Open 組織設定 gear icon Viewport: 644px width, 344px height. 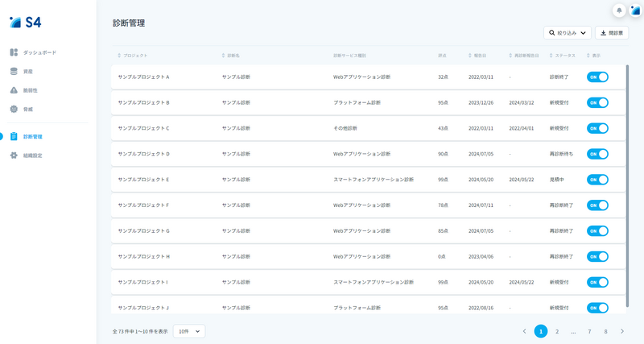pos(14,155)
